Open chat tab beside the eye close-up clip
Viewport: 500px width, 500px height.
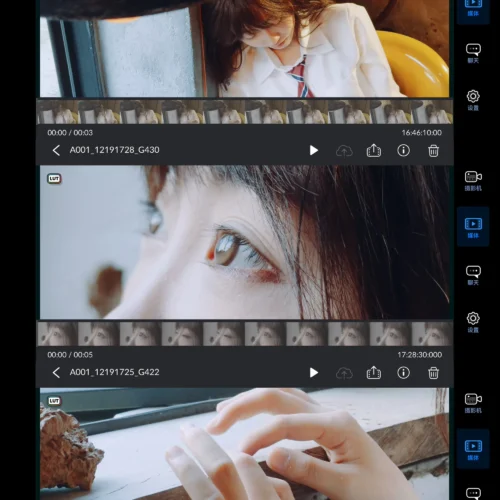(x=473, y=275)
